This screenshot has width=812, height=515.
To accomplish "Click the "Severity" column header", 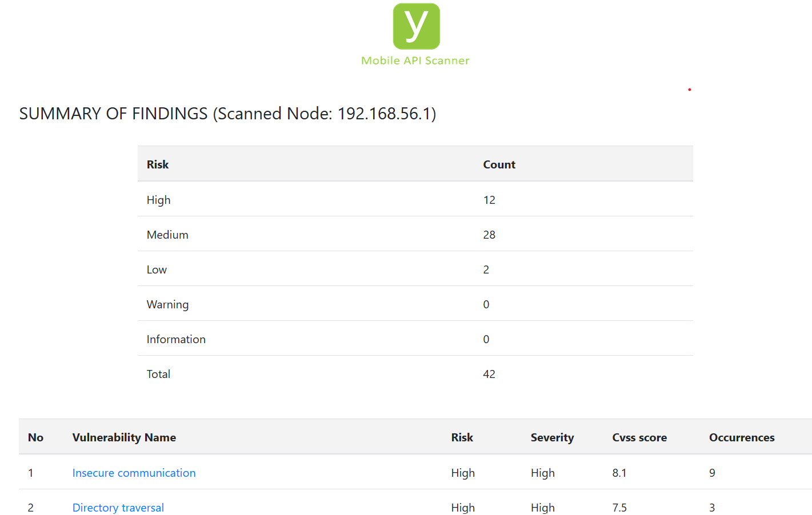I will tap(552, 437).
